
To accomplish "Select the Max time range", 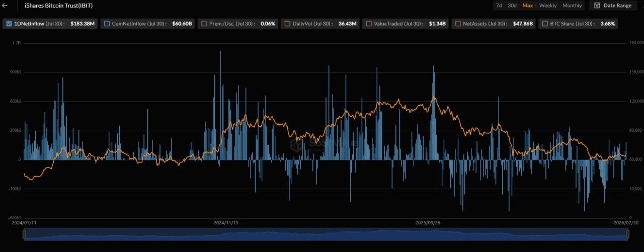I will coord(527,6).
